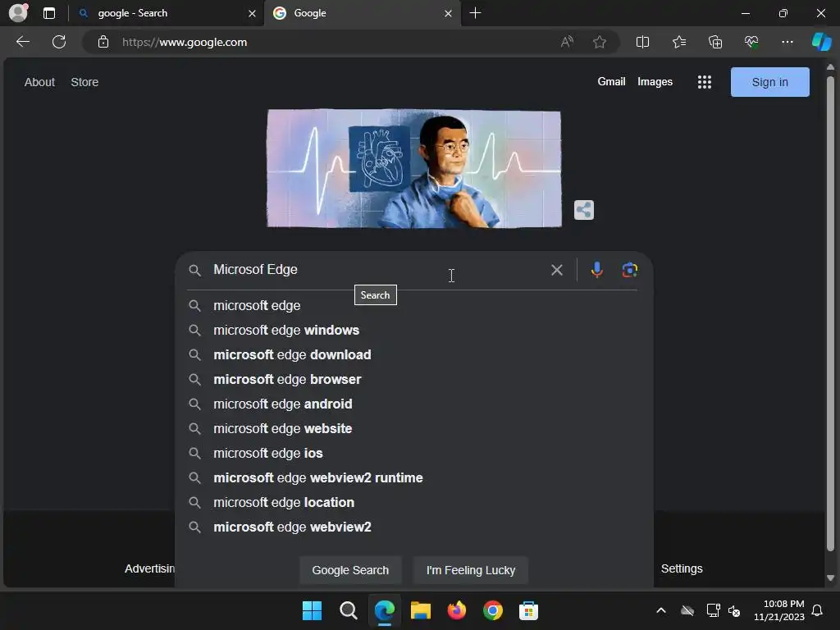Select suggestion 'microsoft edge windows'
840x630 pixels.
[x=413, y=330]
